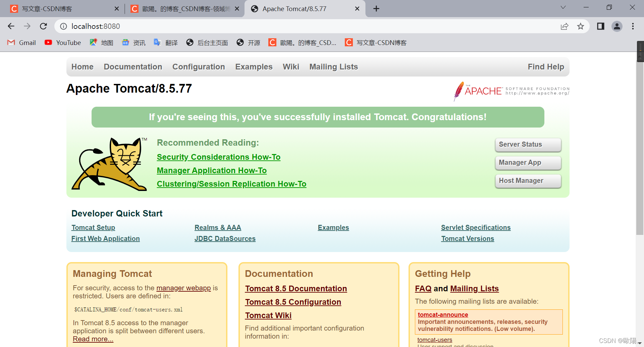Reload the localhost page
Viewport: 644px width, 347px height.
pos(43,26)
